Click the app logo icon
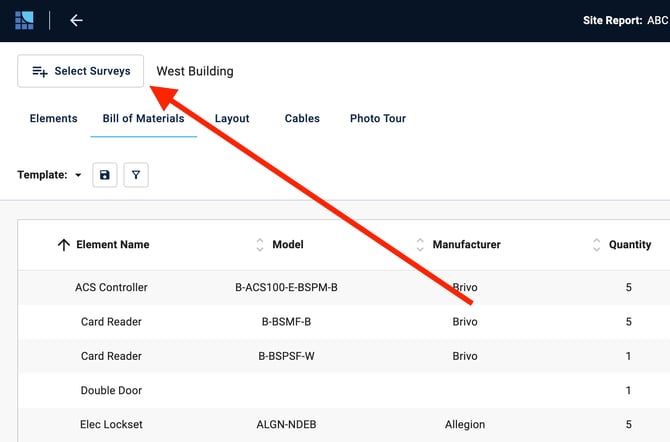Screen dimensions: 670x442 pyautogui.click(x=24, y=20)
